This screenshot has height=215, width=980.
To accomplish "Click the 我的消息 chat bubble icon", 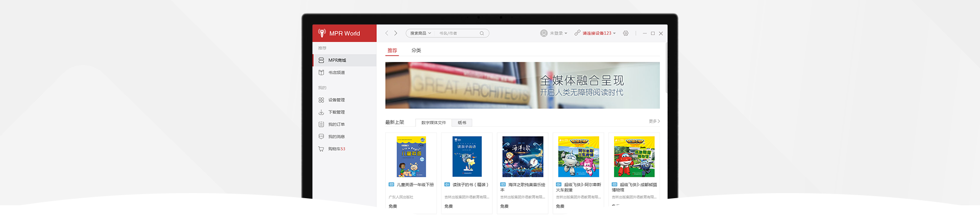I will click(321, 137).
